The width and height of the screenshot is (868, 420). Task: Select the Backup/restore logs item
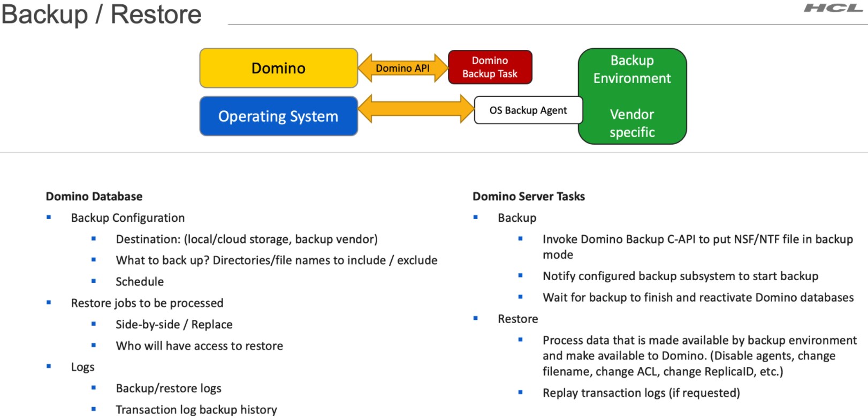169,388
